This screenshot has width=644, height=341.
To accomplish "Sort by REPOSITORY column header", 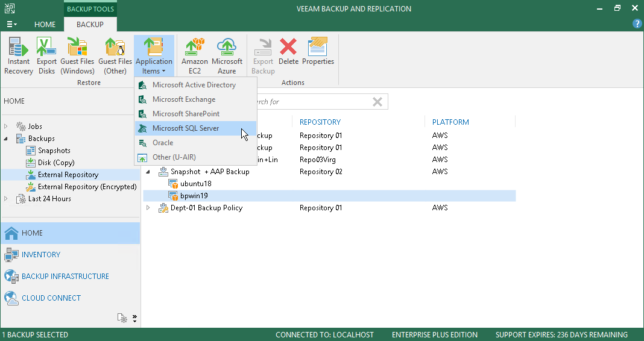I will click(320, 122).
